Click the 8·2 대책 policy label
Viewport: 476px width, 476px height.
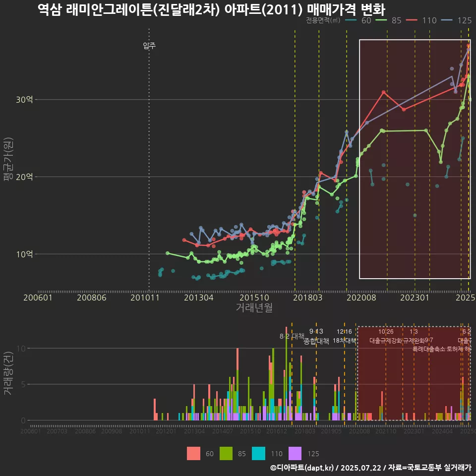(292, 336)
